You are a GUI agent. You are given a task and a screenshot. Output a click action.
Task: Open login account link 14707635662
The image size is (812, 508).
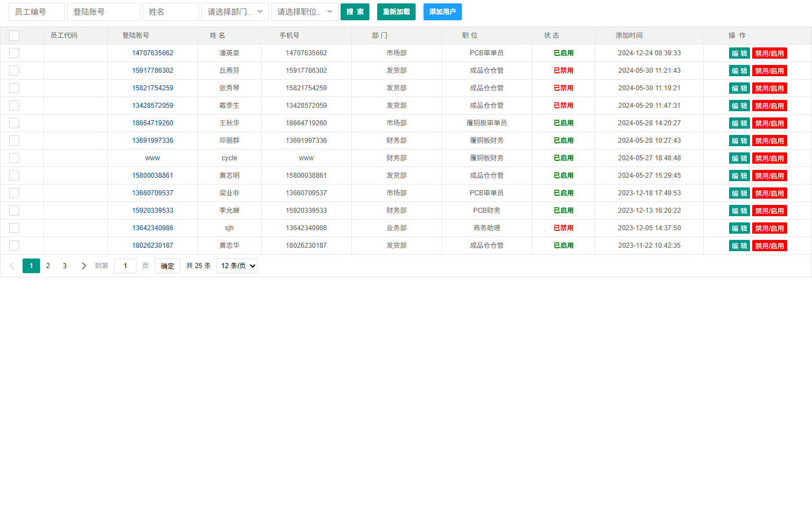pyautogui.click(x=153, y=53)
